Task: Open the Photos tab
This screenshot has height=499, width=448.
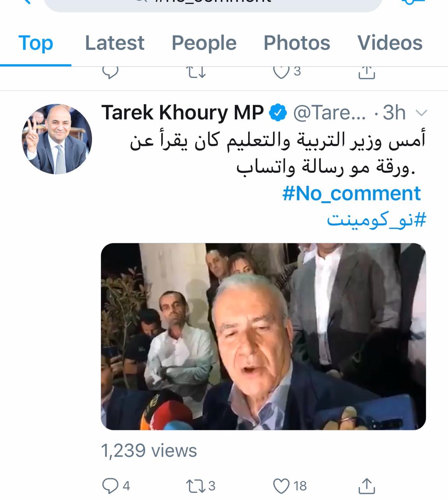Action: (x=297, y=43)
